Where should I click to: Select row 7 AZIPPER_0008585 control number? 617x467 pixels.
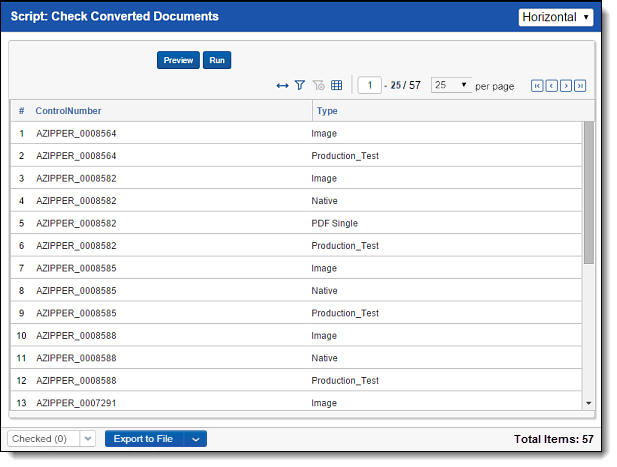(76, 268)
